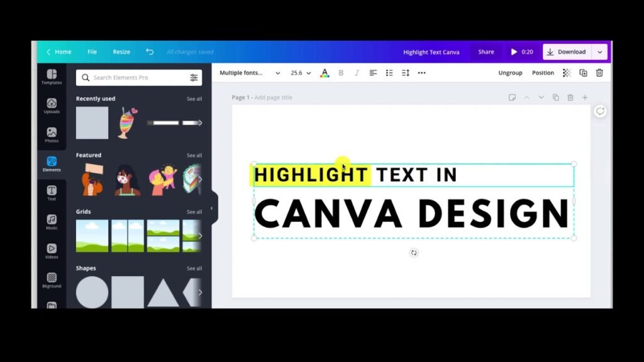Duplicate page 1 icon
The width and height of the screenshot is (644, 362).
coord(556,97)
